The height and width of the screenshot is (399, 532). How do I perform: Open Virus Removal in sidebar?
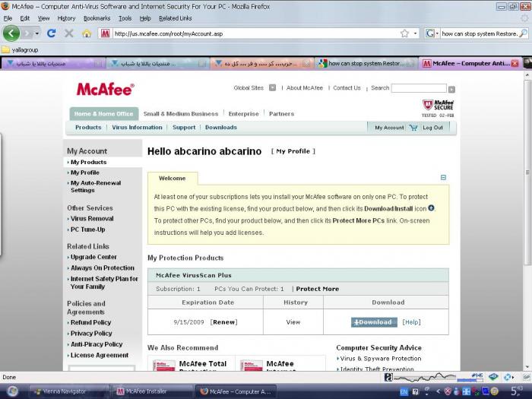point(92,218)
